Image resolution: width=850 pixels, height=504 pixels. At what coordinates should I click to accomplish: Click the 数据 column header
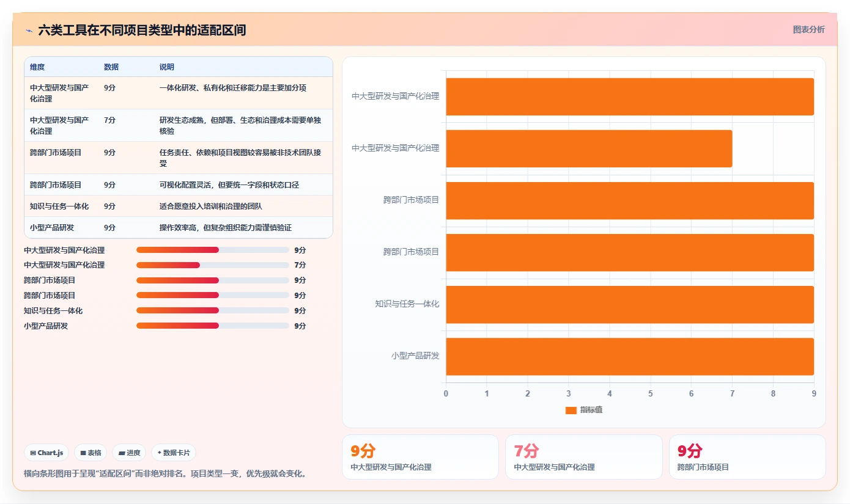click(x=111, y=67)
